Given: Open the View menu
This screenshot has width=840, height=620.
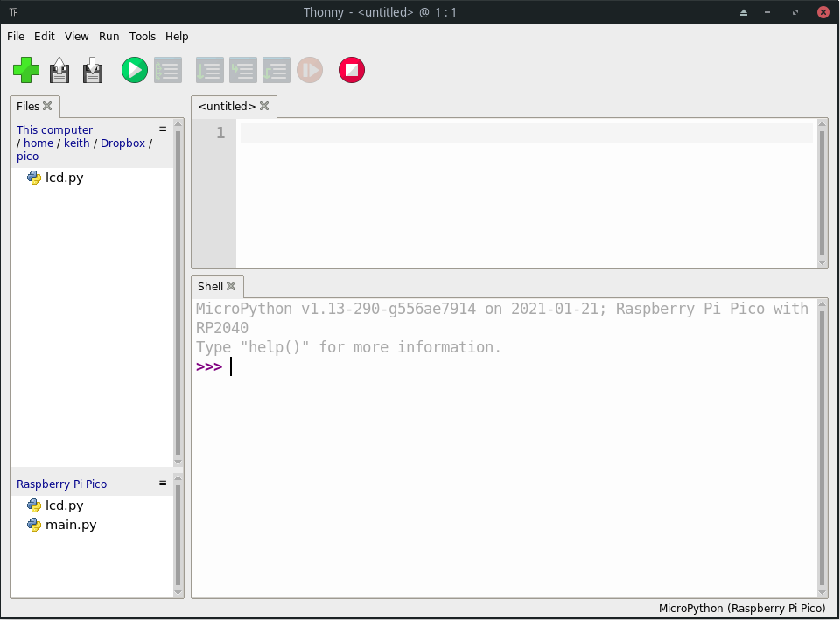Looking at the screenshot, I should coord(77,37).
